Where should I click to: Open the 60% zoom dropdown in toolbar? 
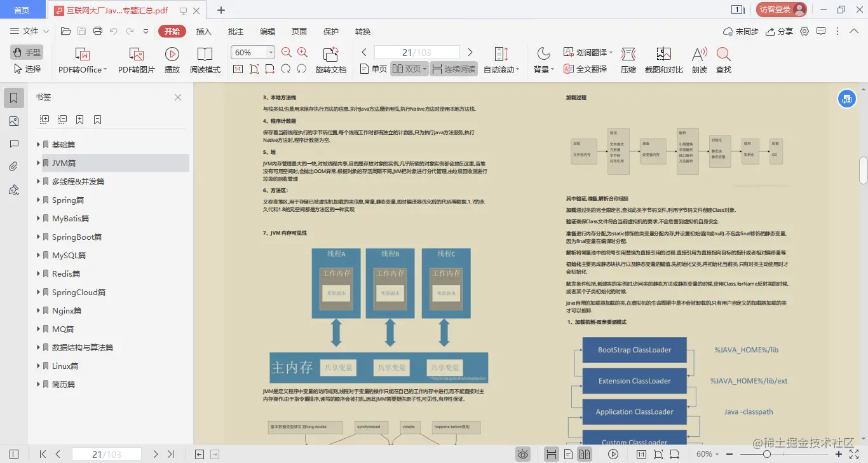(x=271, y=52)
